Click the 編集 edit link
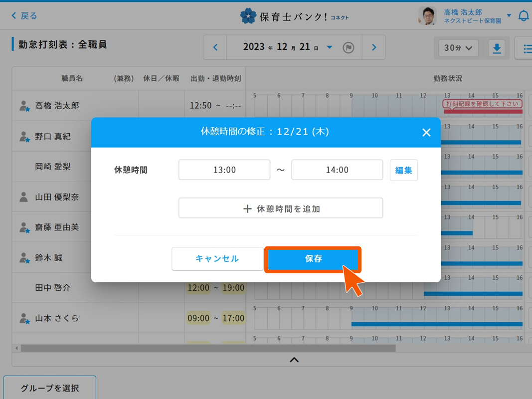The width and height of the screenshot is (532, 399). [x=403, y=170]
